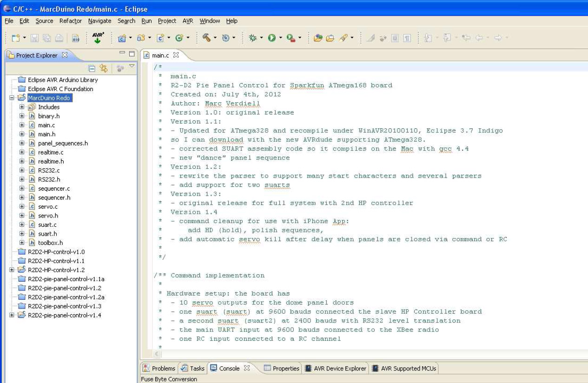Screen dimensions: 588x383
Task: Upload project to AVR target device
Action: 97,38
